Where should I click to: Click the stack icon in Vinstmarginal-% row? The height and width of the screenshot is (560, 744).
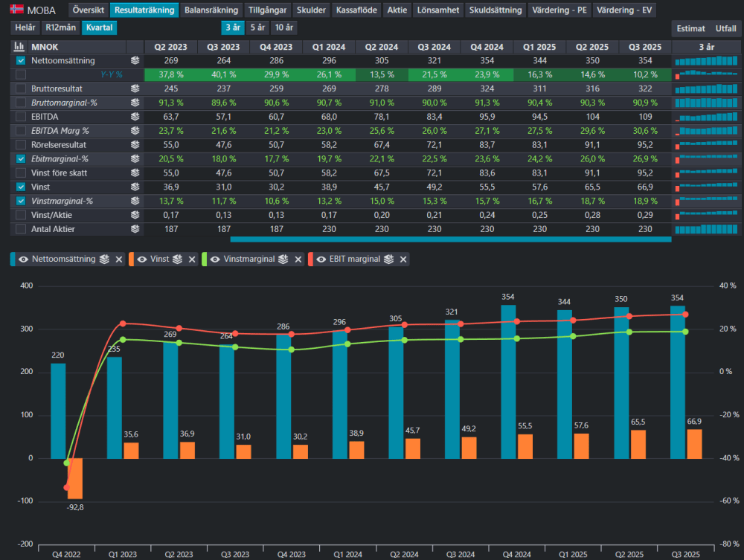click(135, 201)
